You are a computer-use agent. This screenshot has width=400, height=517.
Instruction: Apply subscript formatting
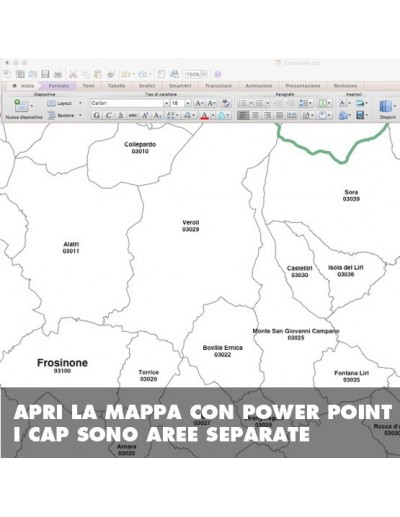coord(157,115)
